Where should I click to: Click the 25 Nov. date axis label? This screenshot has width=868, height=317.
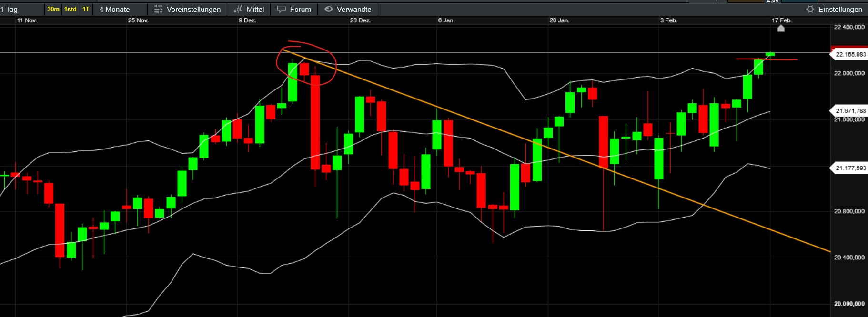[x=138, y=20]
